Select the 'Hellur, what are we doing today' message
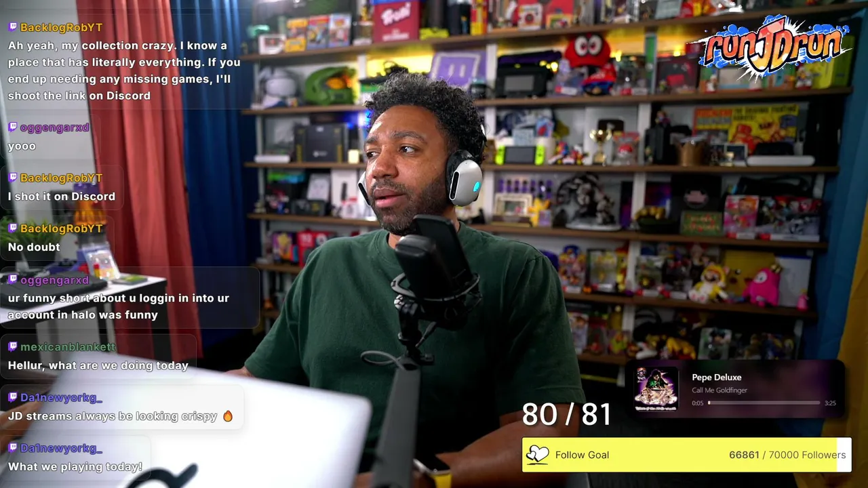Viewport: 868px width, 488px height. coord(98,365)
